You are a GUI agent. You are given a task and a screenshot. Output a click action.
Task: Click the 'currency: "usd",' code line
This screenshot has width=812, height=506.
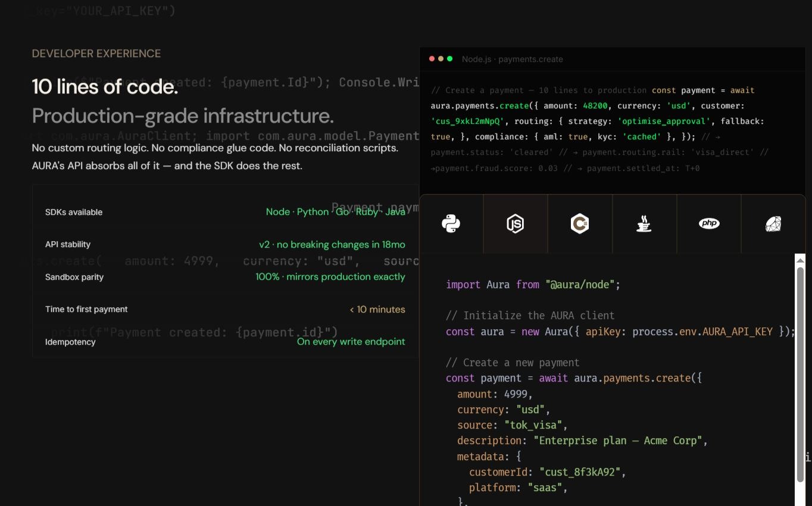504,410
